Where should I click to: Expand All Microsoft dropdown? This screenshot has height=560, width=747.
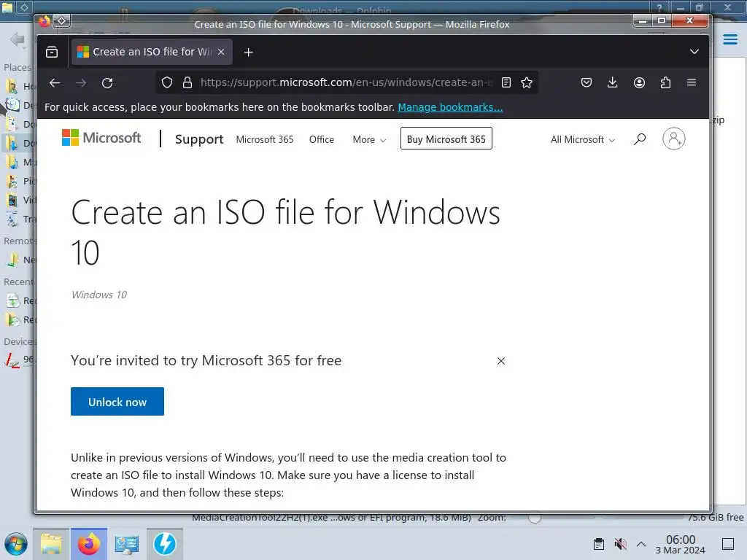(583, 139)
